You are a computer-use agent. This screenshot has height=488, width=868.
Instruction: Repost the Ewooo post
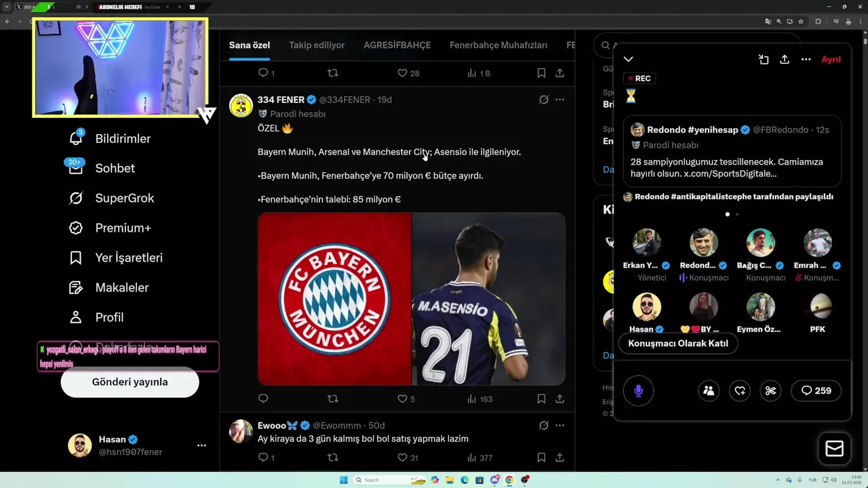(333, 457)
